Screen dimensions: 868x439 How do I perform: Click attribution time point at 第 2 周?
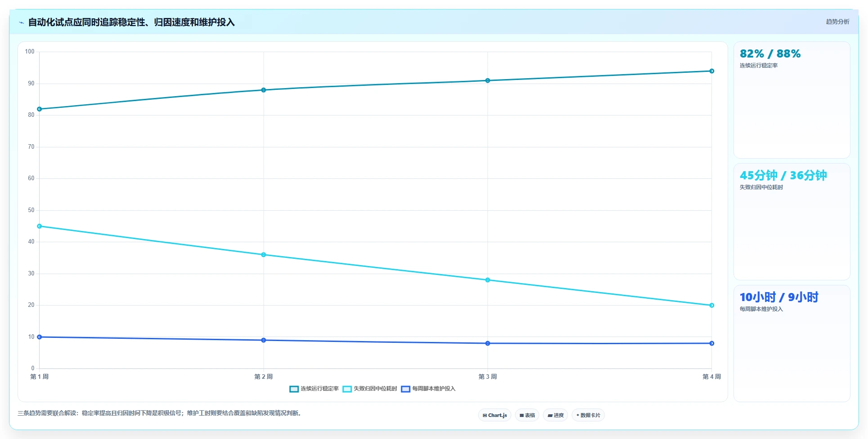click(x=264, y=255)
